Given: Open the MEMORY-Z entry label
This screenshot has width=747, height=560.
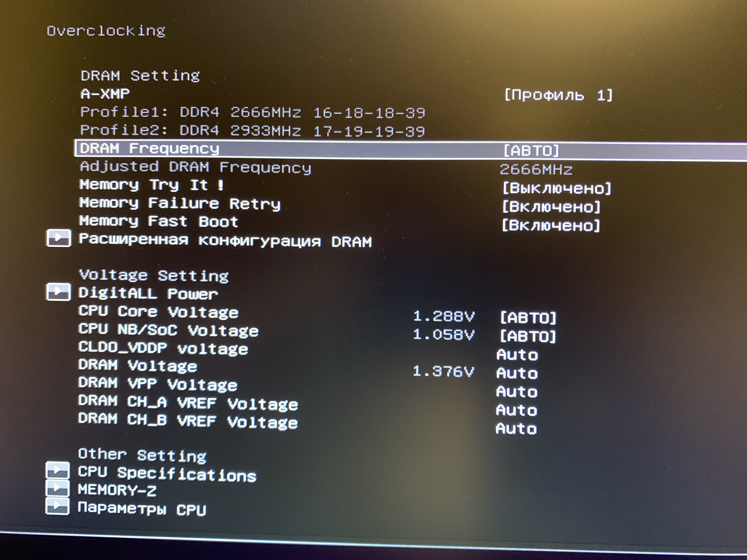Looking at the screenshot, I should point(117,490).
